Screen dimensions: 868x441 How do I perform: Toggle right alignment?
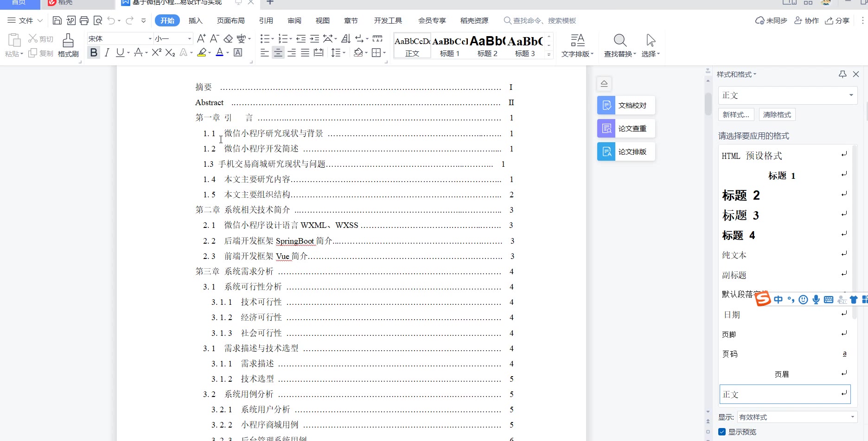point(292,52)
